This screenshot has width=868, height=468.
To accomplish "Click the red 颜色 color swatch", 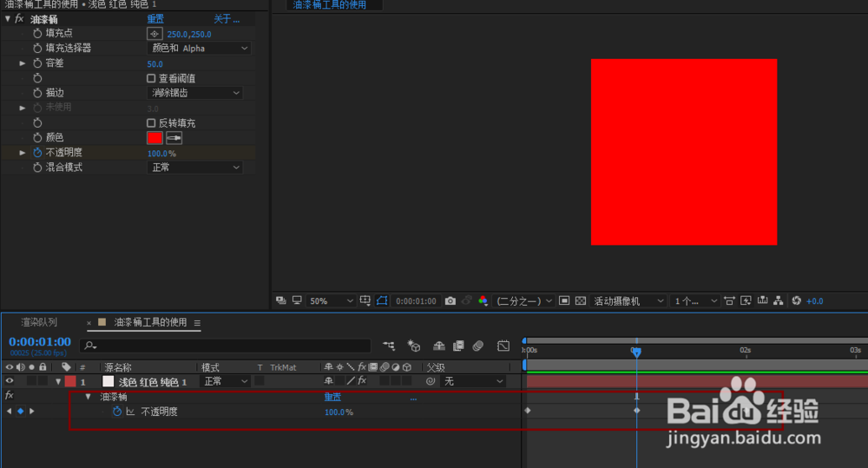I will [155, 137].
